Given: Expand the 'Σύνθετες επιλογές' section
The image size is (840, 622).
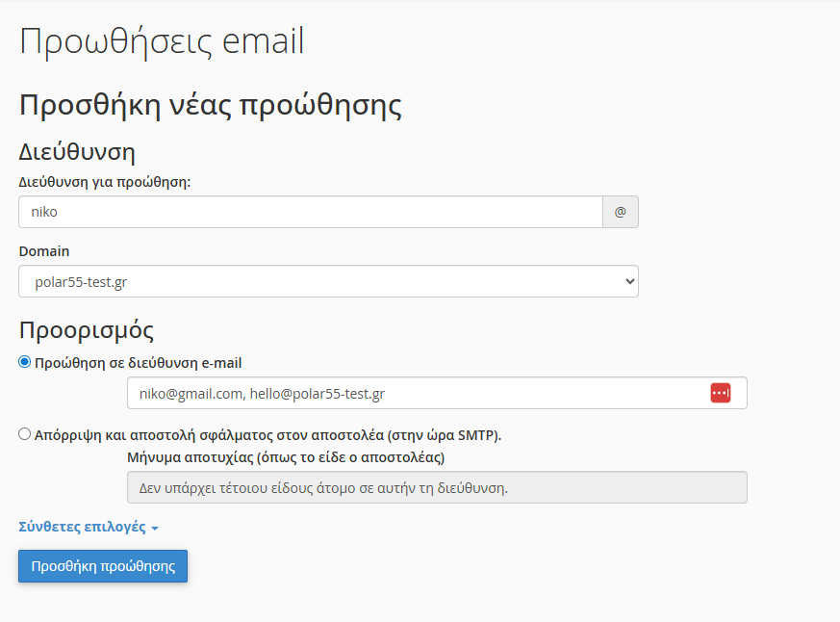Looking at the screenshot, I should click(x=83, y=527).
